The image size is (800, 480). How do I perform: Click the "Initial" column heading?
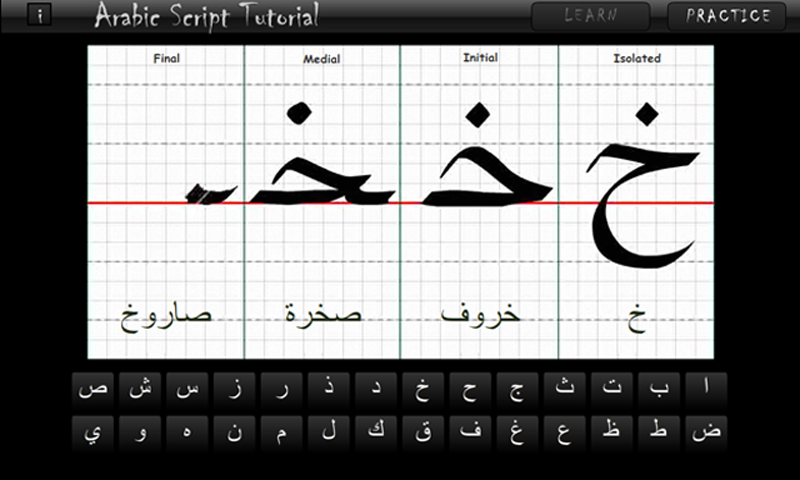click(x=480, y=58)
